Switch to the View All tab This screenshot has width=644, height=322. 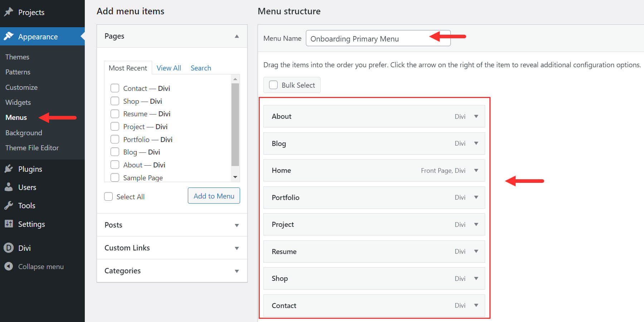coord(169,68)
